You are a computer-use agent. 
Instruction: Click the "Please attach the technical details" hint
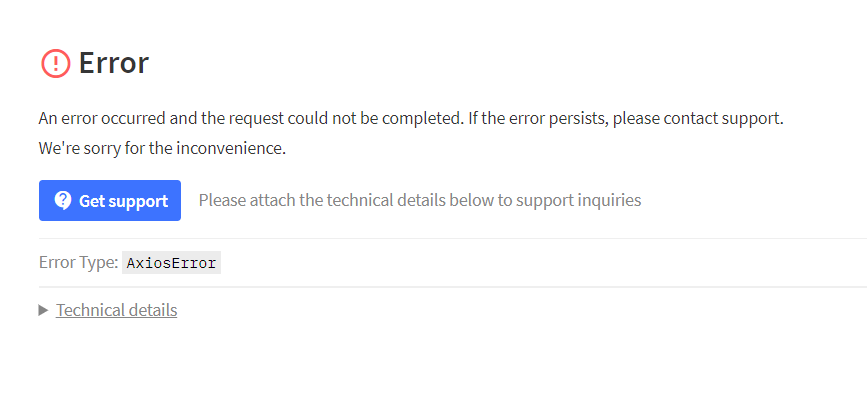coord(420,200)
